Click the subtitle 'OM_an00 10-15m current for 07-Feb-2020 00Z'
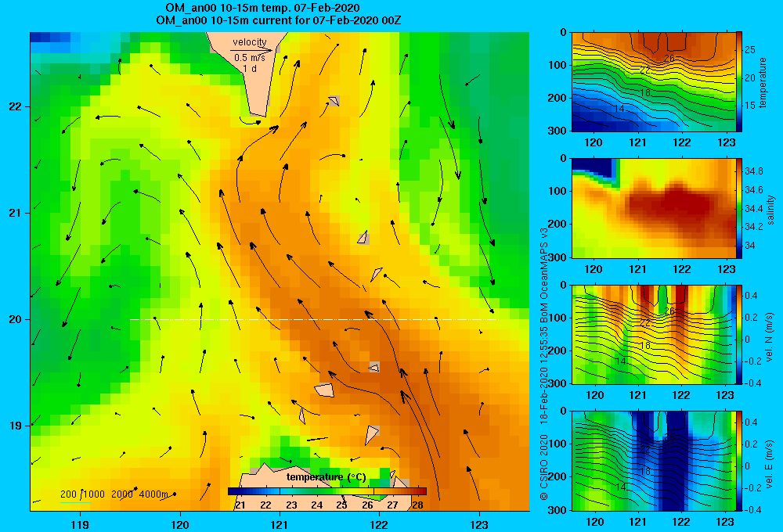Viewport: 783px width, 532px height. coord(278,20)
